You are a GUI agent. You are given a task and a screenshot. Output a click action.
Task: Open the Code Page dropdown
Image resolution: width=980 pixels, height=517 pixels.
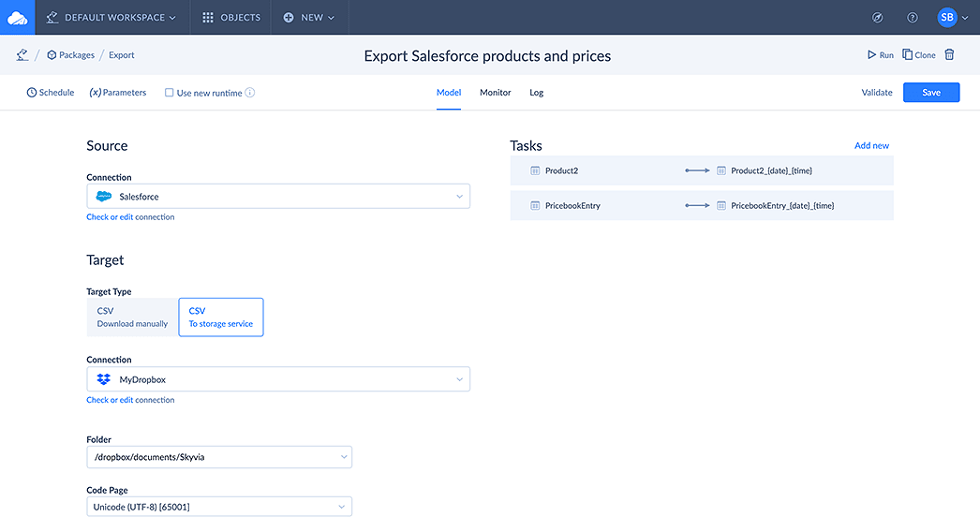point(219,507)
